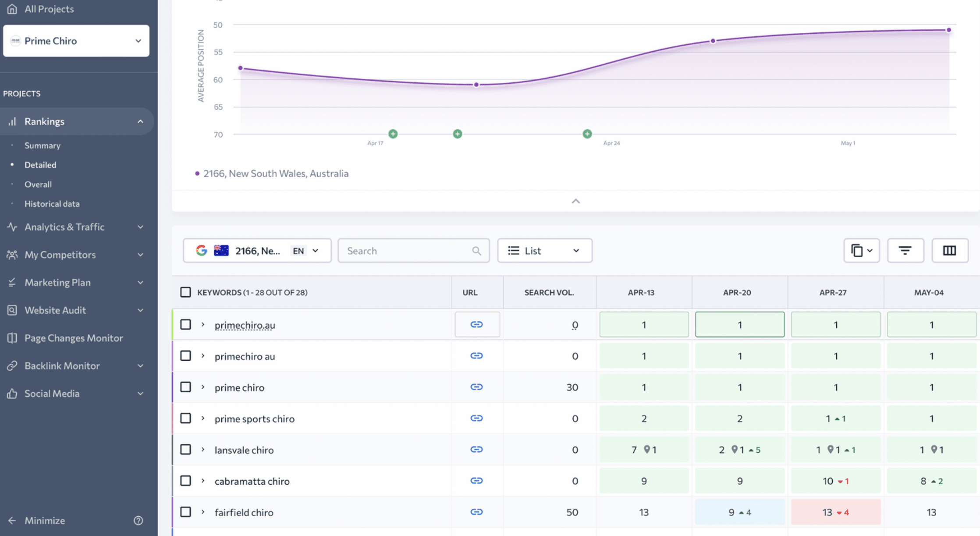The height and width of the screenshot is (536, 980).
Task: Open the column settings icon
Action: (950, 251)
